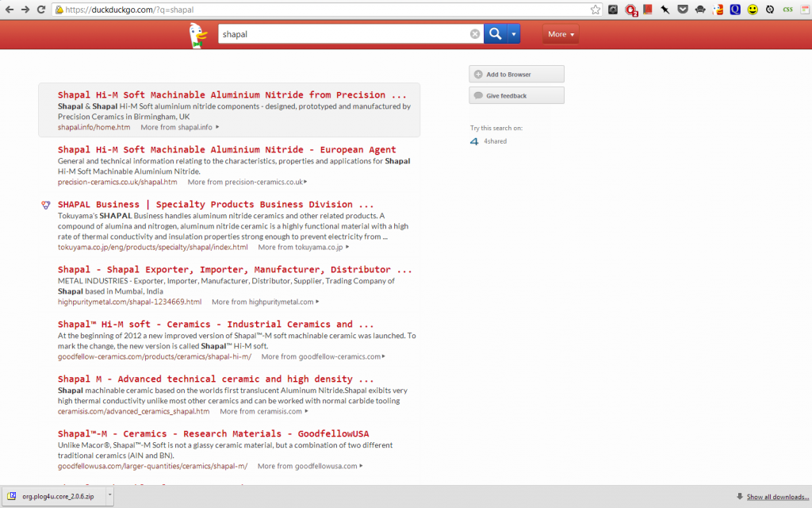Click the red book extension icon

tap(647, 10)
